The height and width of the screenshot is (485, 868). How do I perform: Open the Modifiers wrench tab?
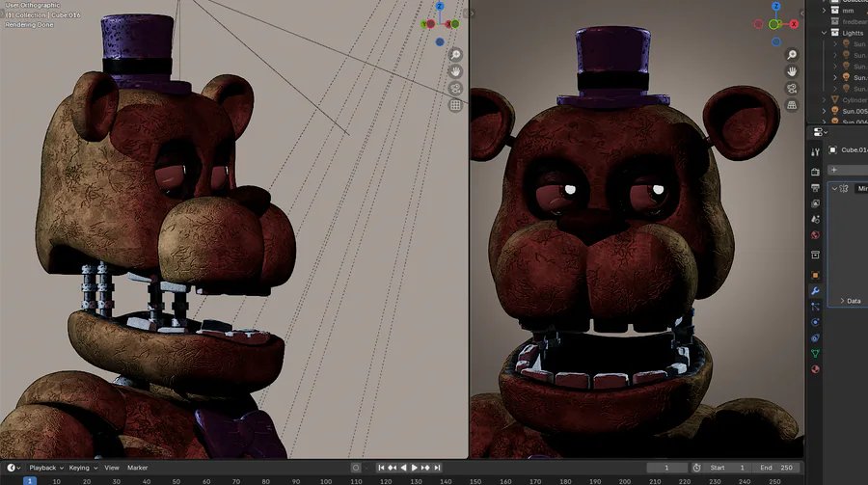[x=815, y=290]
